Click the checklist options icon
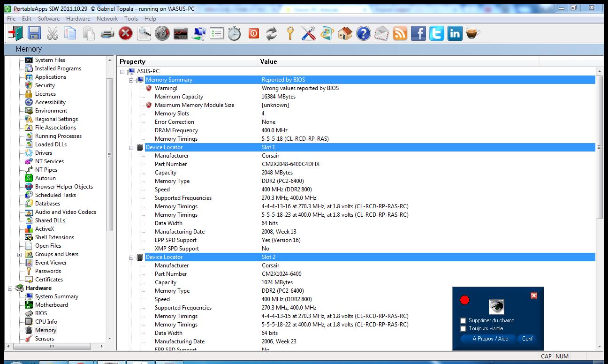Screen dimensions: 608x364 click(x=217, y=33)
